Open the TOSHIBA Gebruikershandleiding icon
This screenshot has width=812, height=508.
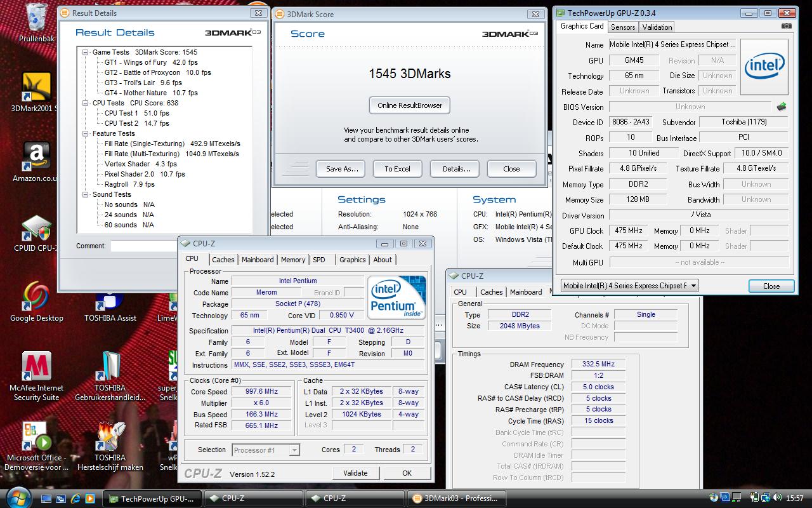point(110,377)
